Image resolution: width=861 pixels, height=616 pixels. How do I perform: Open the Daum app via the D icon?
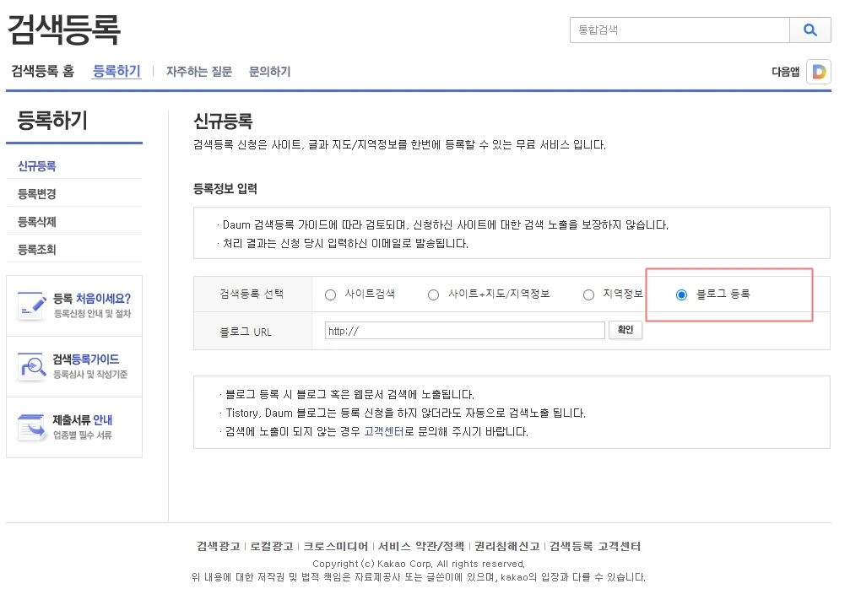(x=817, y=72)
